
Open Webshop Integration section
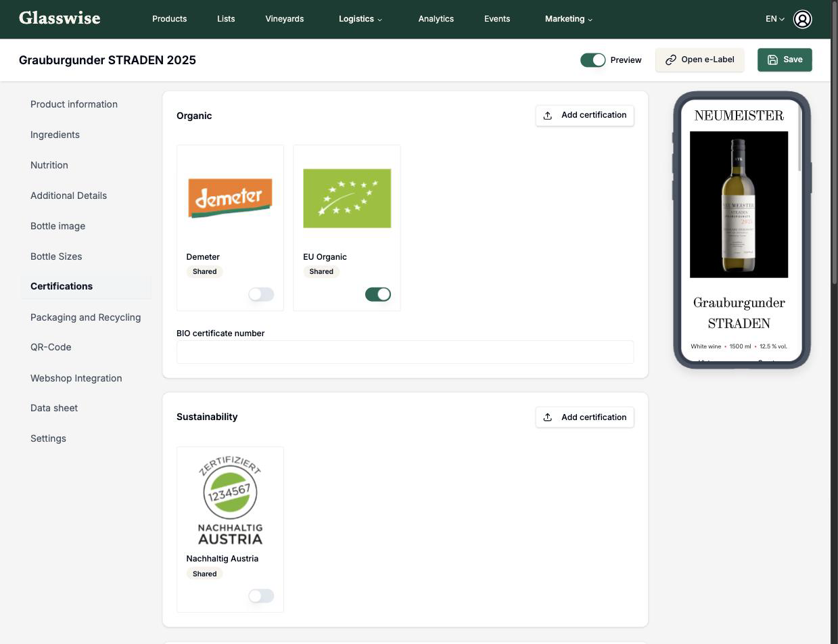pyautogui.click(x=76, y=378)
